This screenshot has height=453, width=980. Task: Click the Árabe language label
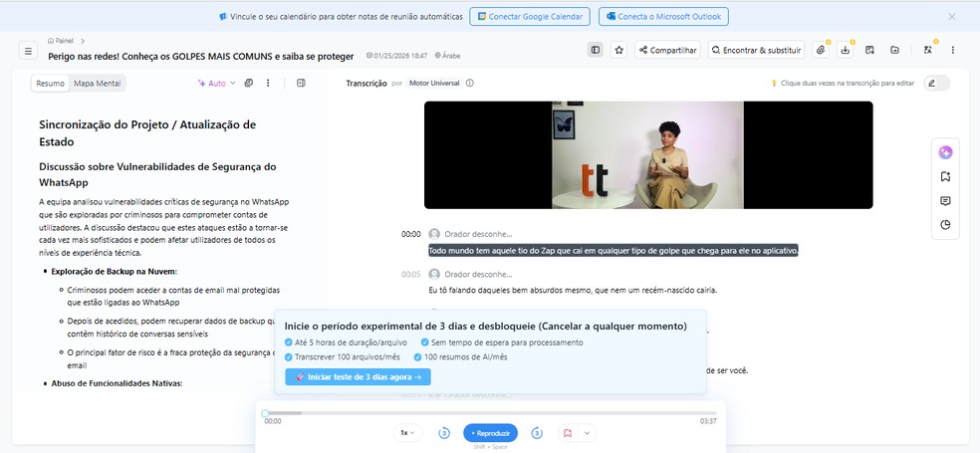447,56
